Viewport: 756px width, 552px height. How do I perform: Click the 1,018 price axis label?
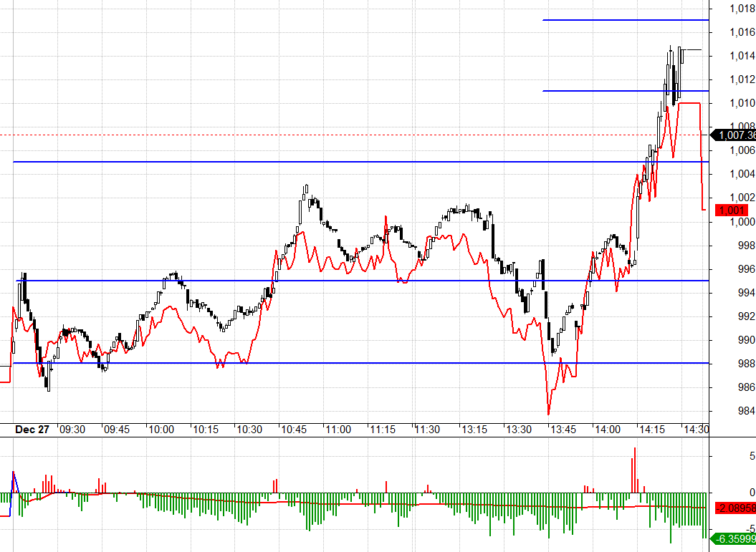742,8
